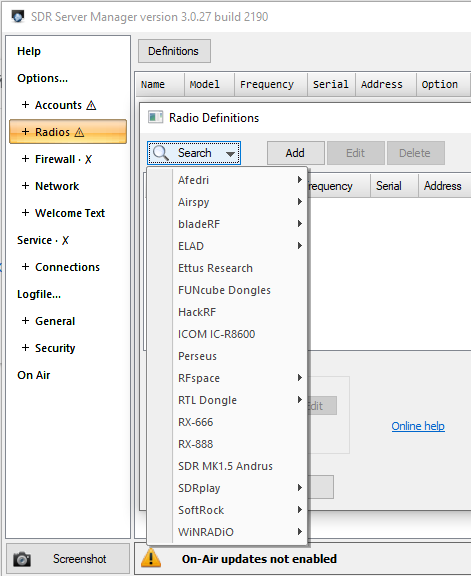Select Security in the sidebar
Viewport: 471px width, 576px height.
click(x=55, y=348)
